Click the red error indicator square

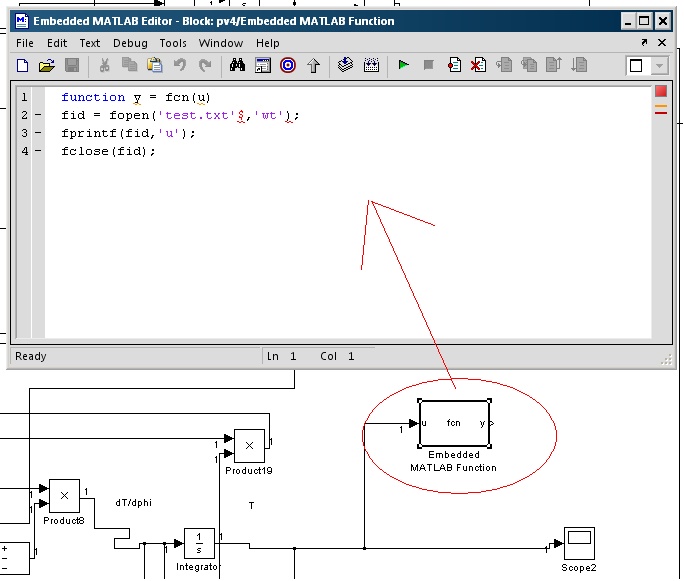660,92
